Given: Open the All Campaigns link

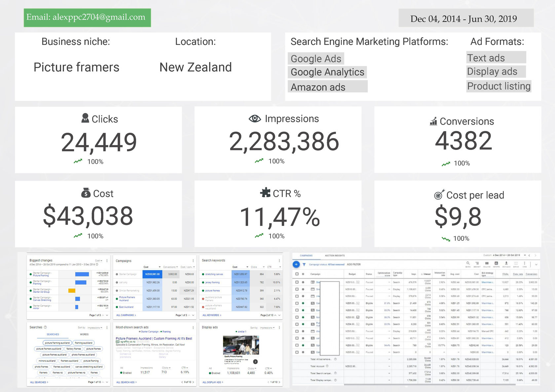Looking at the screenshot, I should click(126, 315).
